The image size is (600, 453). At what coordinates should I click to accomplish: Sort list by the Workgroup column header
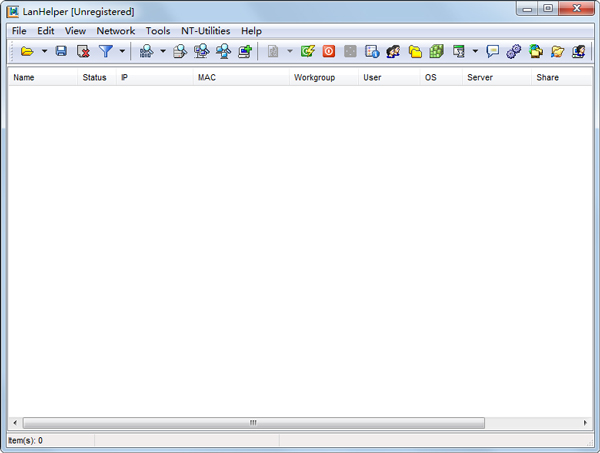tap(312, 77)
